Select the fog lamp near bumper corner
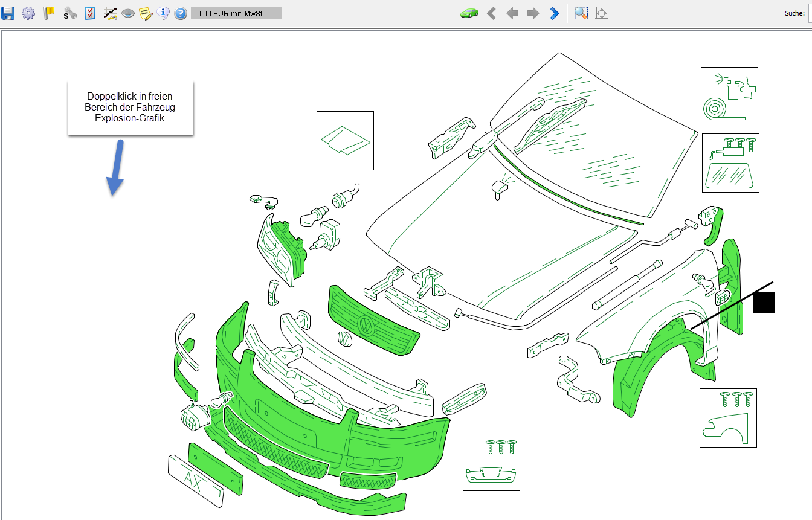This screenshot has height=520, width=812. tap(195, 417)
